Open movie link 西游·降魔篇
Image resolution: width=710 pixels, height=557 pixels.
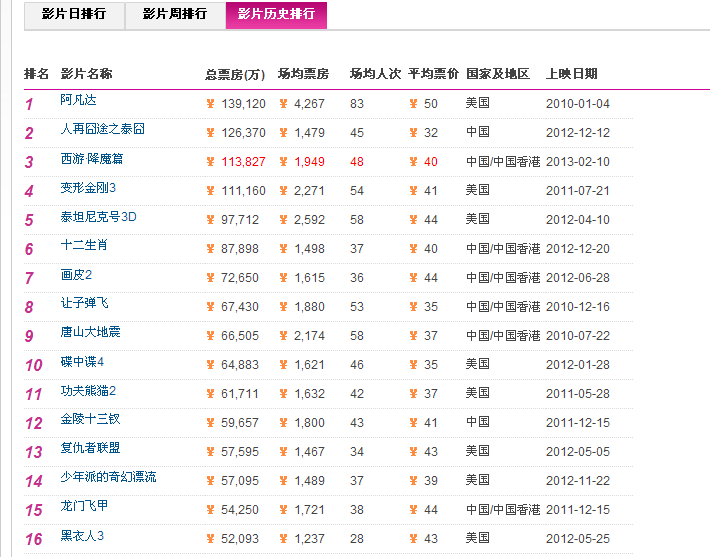pos(92,158)
